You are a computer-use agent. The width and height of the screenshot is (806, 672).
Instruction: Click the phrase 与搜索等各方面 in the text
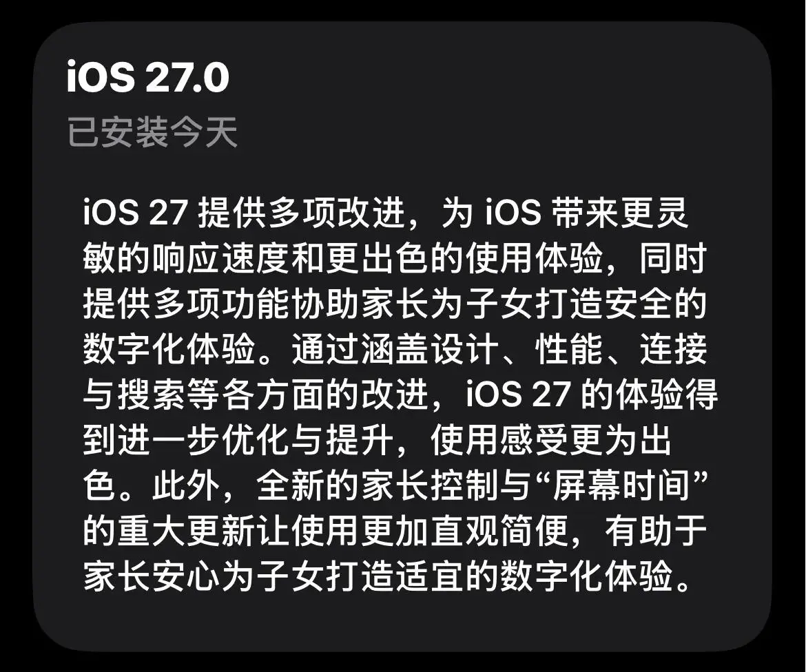coord(204,395)
